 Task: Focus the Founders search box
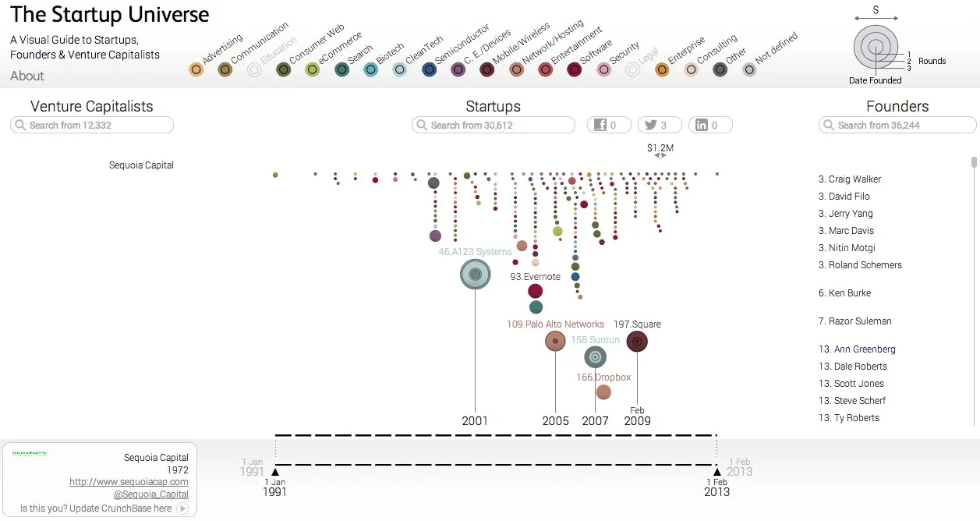tap(897, 125)
